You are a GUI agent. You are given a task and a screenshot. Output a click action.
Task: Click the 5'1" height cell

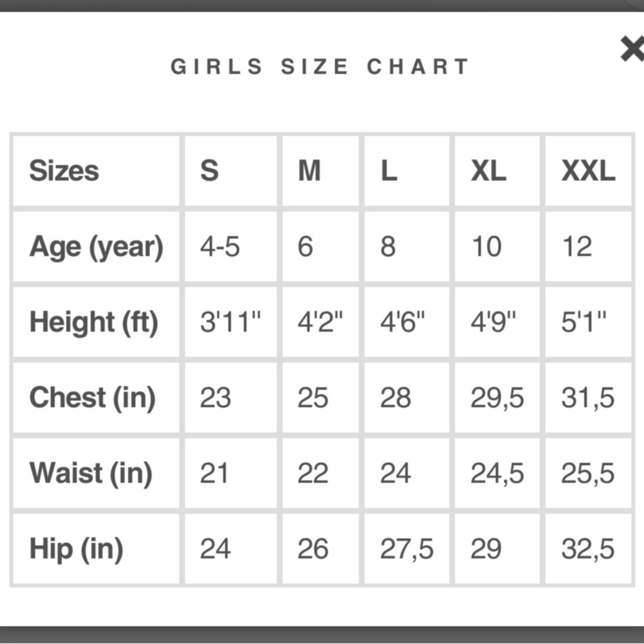tap(588, 322)
